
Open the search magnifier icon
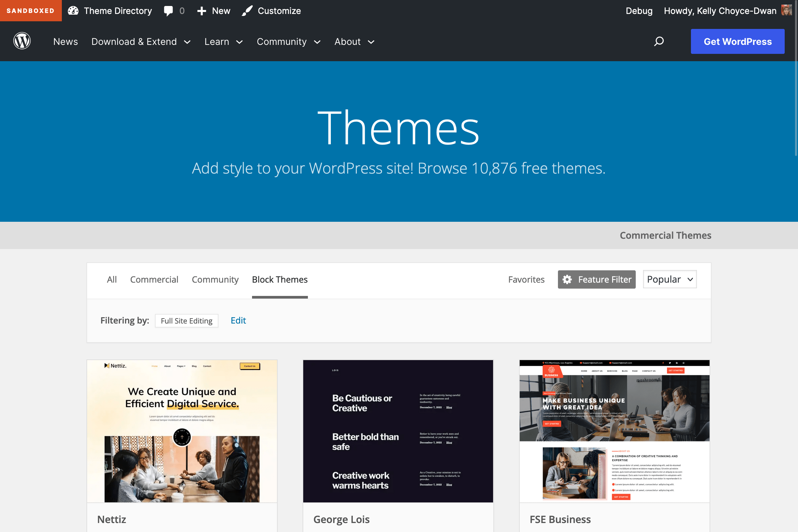point(659,41)
